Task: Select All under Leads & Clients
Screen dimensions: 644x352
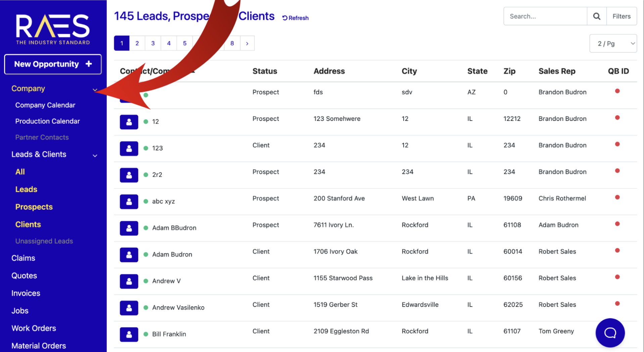Action: click(20, 172)
